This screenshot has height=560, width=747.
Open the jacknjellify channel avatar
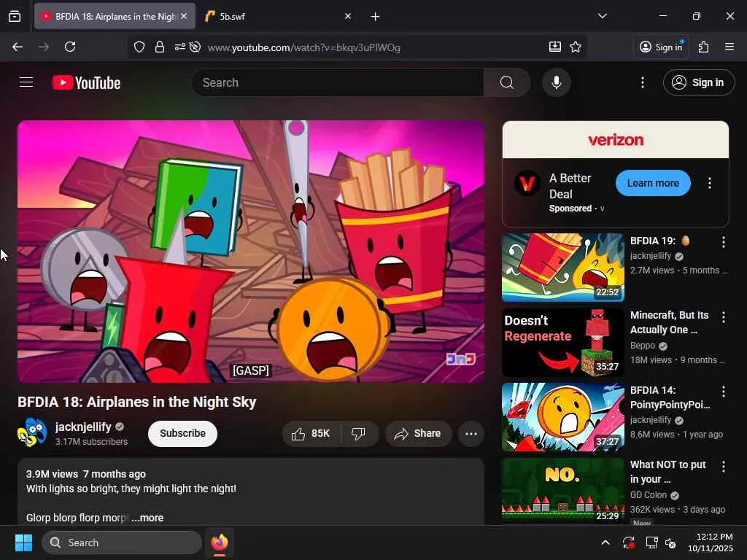(x=32, y=432)
